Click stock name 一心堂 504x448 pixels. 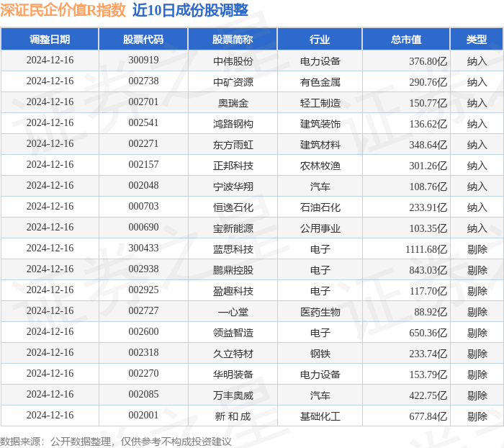(x=233, y=312)
